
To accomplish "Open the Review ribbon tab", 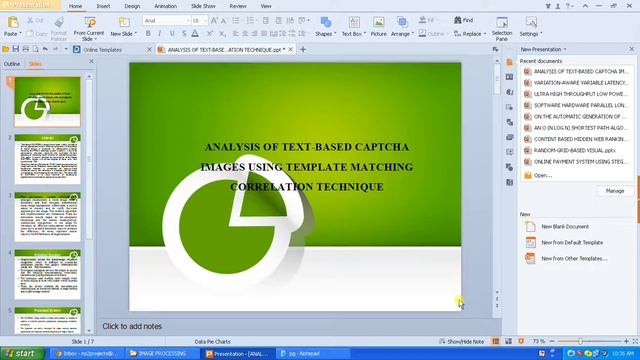I will [238, 6].
